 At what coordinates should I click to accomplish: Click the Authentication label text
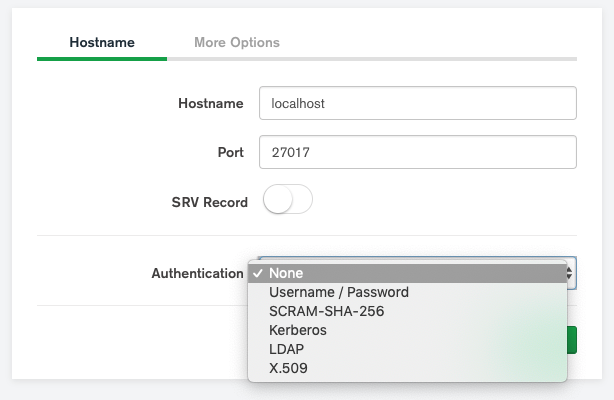[197, 273]
